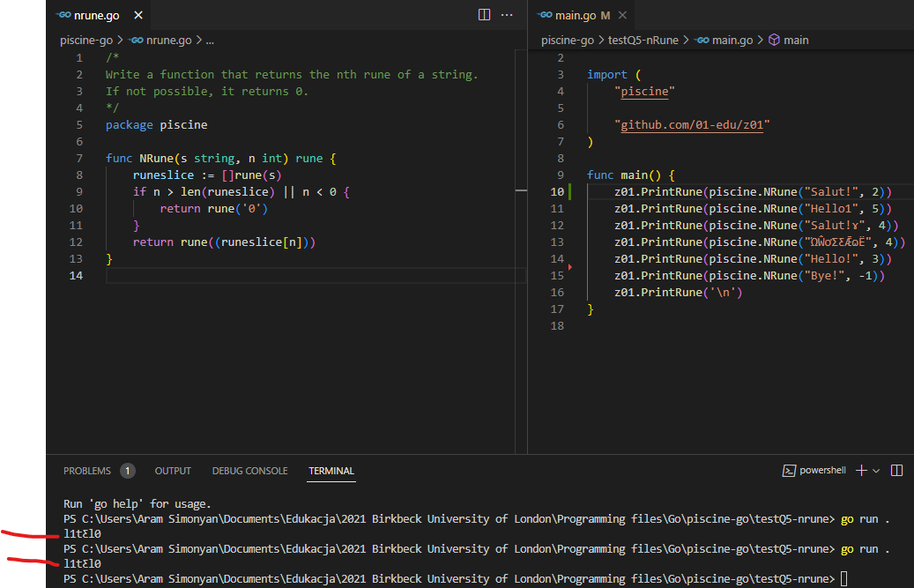Close the nrune.go tab
The image size is (914, 588).
click(x=137, y=14)
